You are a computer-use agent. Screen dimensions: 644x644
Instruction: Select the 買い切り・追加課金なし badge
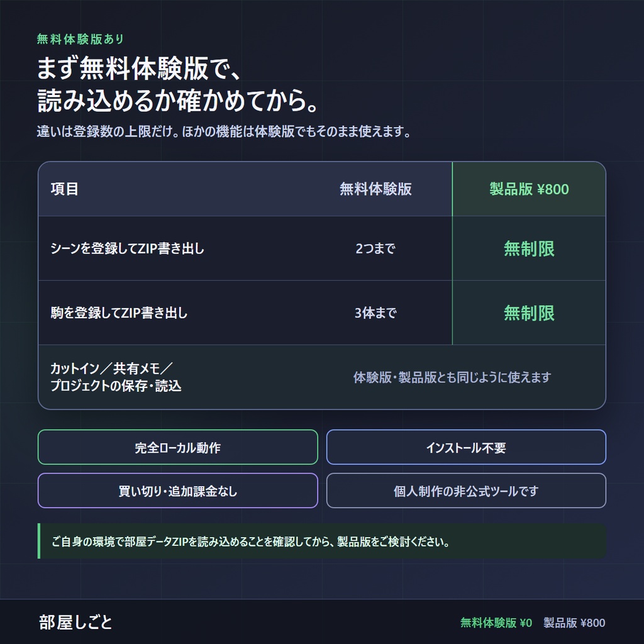(x=178, y=491)
